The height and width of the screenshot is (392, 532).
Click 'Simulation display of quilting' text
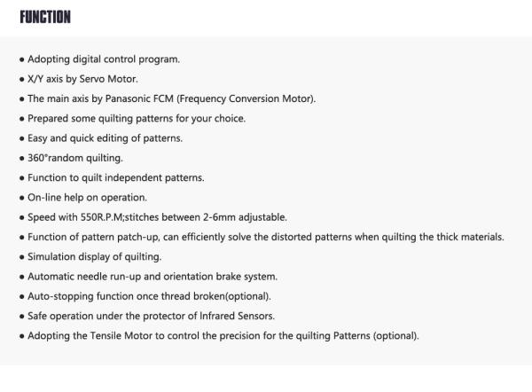point(94,257)
